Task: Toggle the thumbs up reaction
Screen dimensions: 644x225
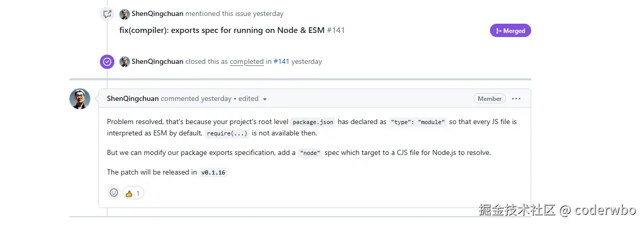Action: pos(133,193)
